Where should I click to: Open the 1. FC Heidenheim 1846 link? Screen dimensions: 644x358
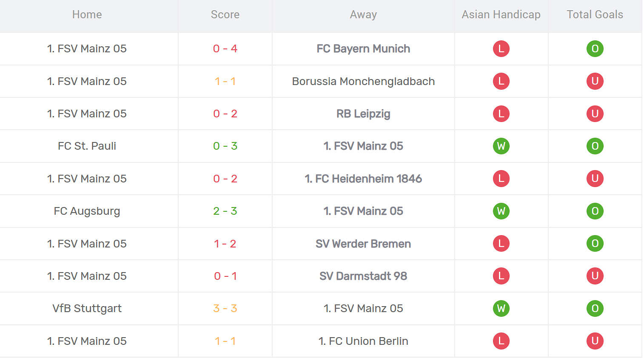coord(363,179)
